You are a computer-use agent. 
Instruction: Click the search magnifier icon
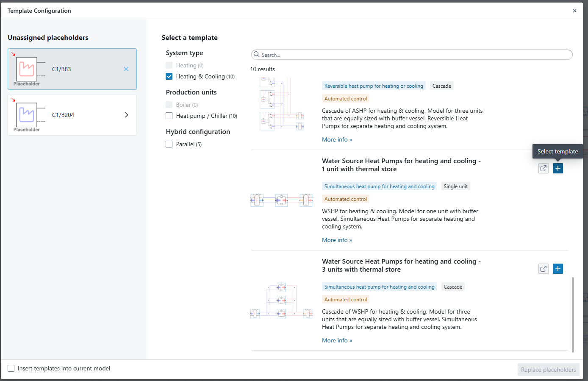click(257, 55)
